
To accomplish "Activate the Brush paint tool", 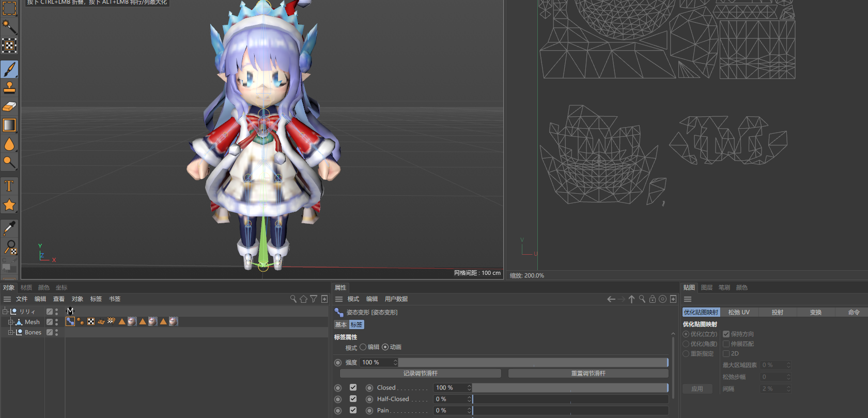I will pyautogui.click(x=9, y=69).
